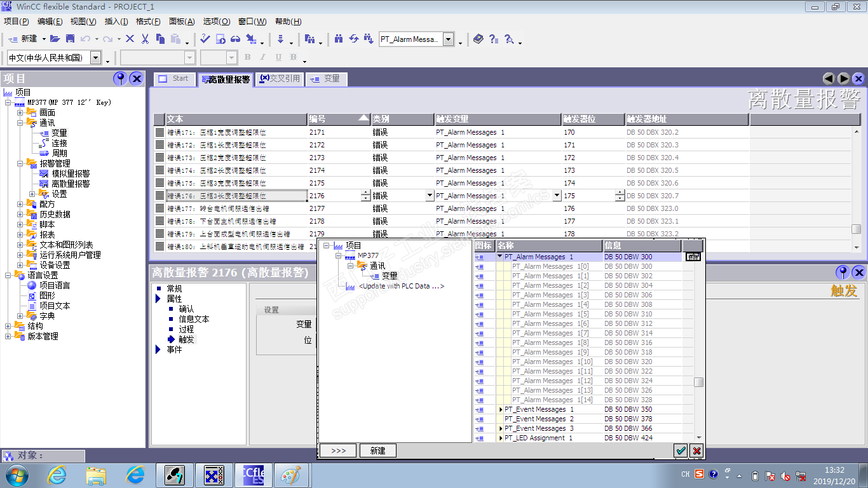Click the 13:32 clock in the system tray
Screen dimensions: 868x488
(x=835, y=470)
